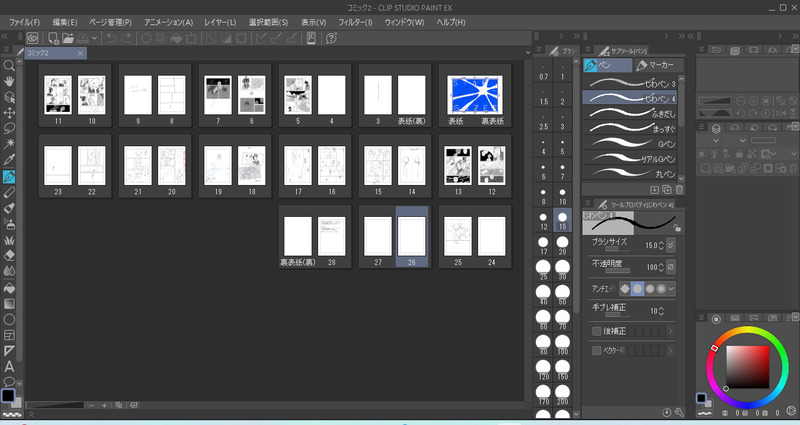Open canvas tab list dropdown arrow
Image resolution: width=800 pixels, height=425 pixels.
point(528,53)
